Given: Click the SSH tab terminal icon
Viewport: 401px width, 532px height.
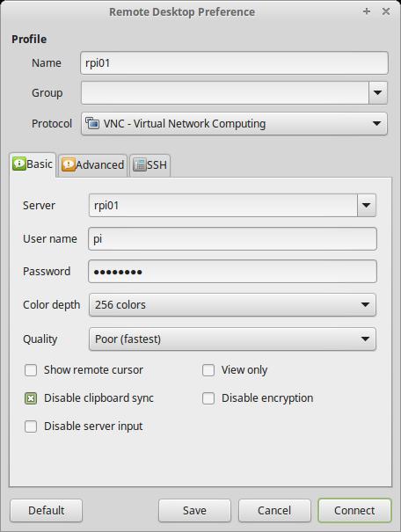Looking at the screenshot, I should [140, 165].
